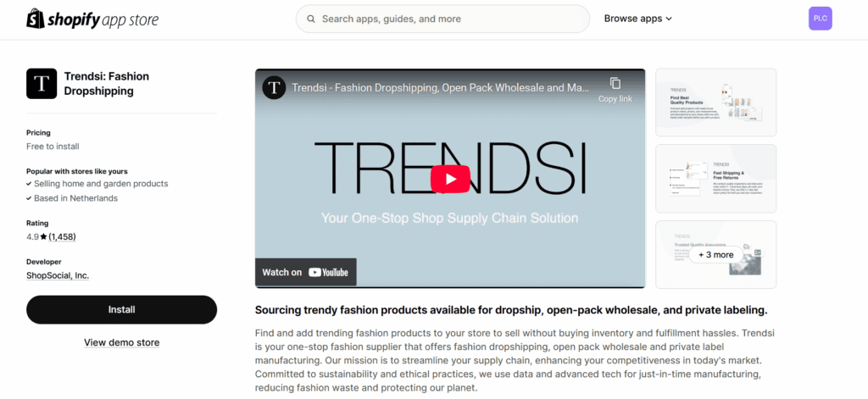The height and width of the screenshot is (399, 868).
Task: Play the Trendsi YouTube video
Action: (450, 179)
